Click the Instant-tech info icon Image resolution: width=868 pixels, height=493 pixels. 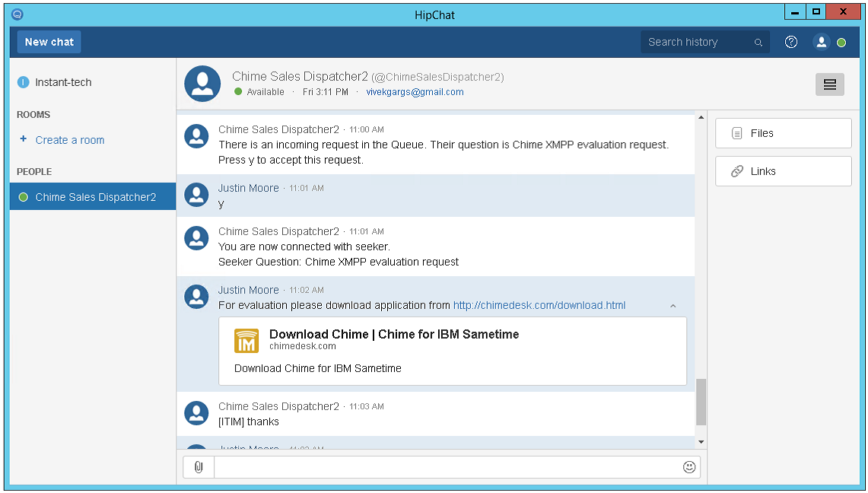[24, 82]
